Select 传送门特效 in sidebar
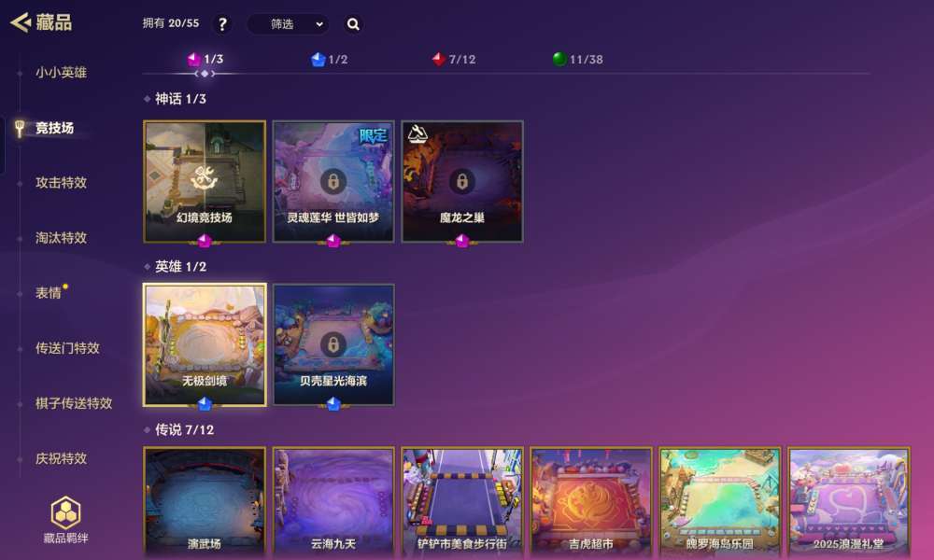The height and width of the screenshot is (560, 934). [x=67, y=348]
